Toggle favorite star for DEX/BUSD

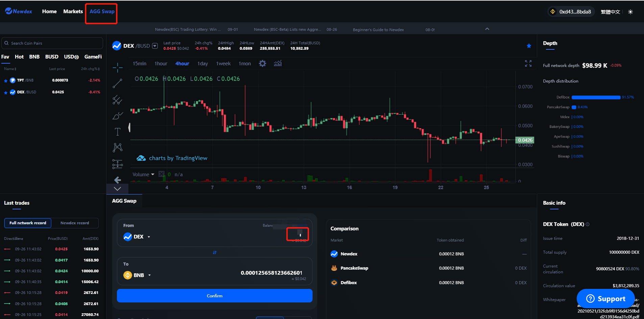[529, 46]
